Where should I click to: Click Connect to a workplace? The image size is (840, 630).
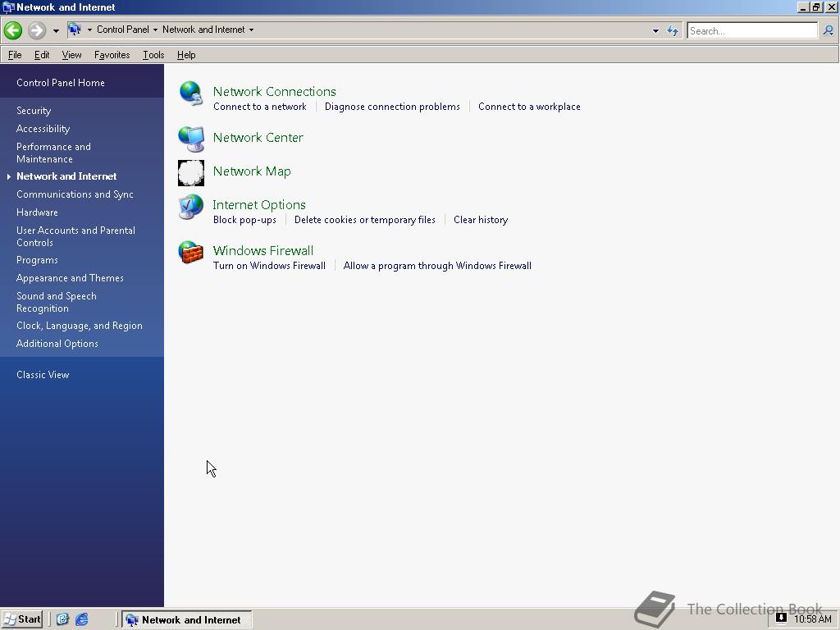coord(529,107)
